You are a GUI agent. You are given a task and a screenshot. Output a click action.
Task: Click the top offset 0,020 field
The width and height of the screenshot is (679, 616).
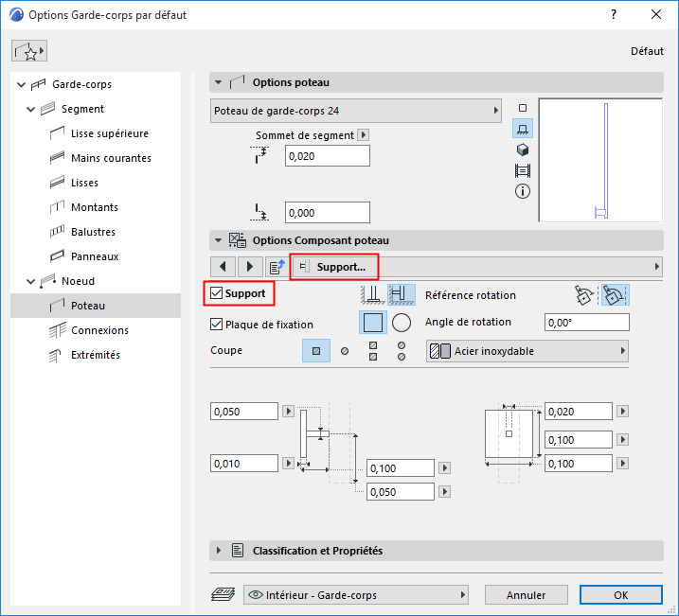pyautogui.click(x=328, y=156)
